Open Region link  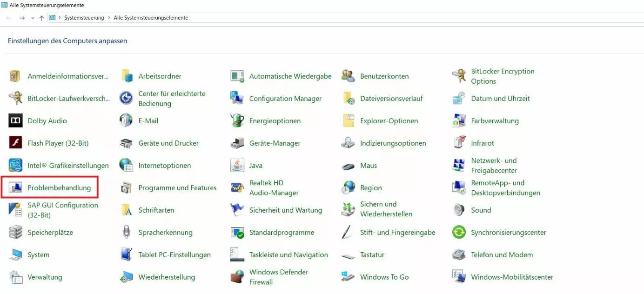click(371, 188)
